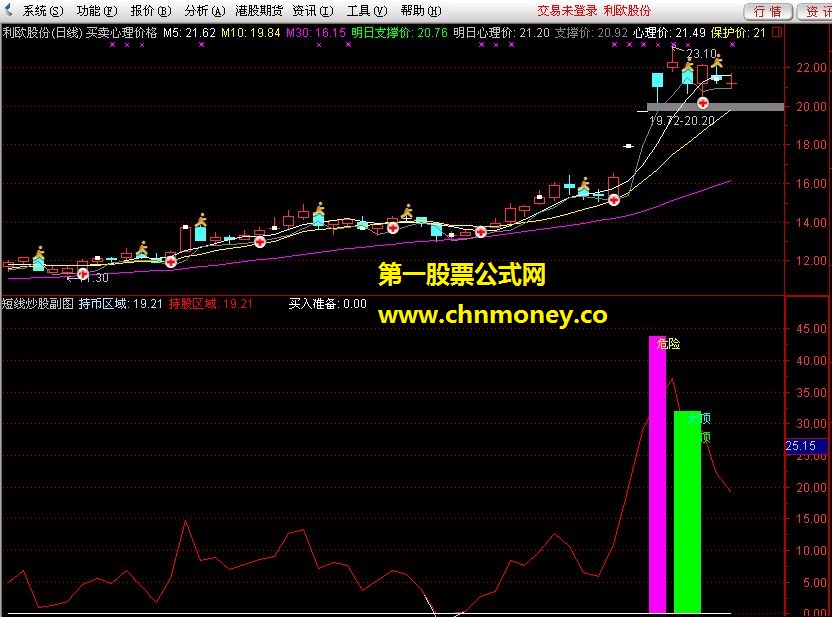The width and height of the screenshot is (832, 617).
Task: Click the 持币区域: 19.21 value
Action: 120,303
